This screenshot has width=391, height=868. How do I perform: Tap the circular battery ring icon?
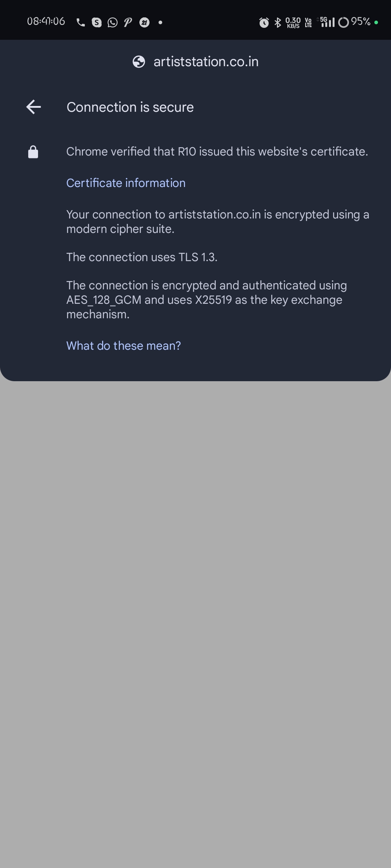tap(343, 22)
